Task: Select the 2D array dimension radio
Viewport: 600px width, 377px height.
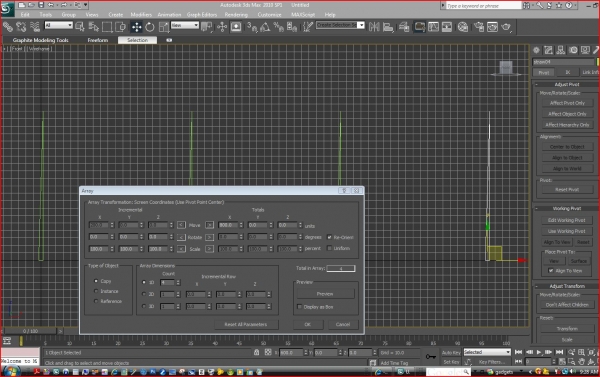Action: [144, 294]
